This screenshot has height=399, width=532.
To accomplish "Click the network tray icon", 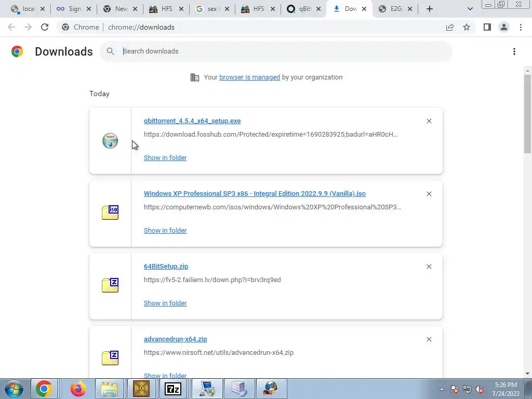I will pos(467,390).
